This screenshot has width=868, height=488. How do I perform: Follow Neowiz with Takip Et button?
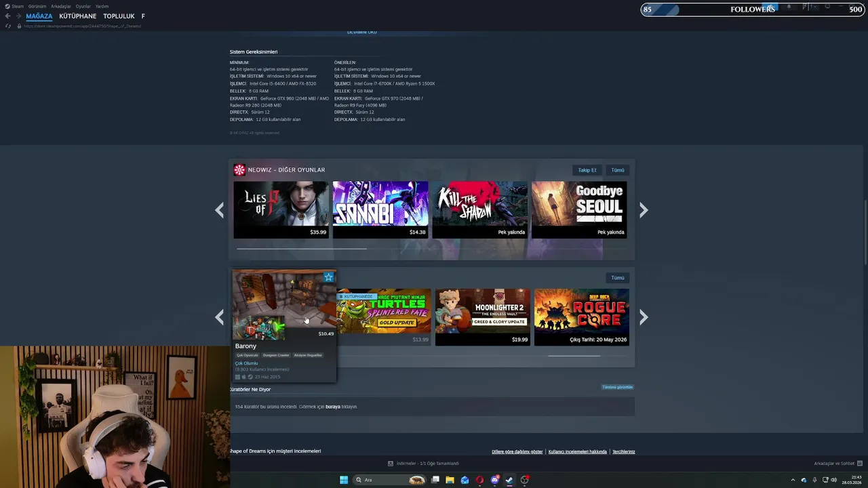click(587, 170)
